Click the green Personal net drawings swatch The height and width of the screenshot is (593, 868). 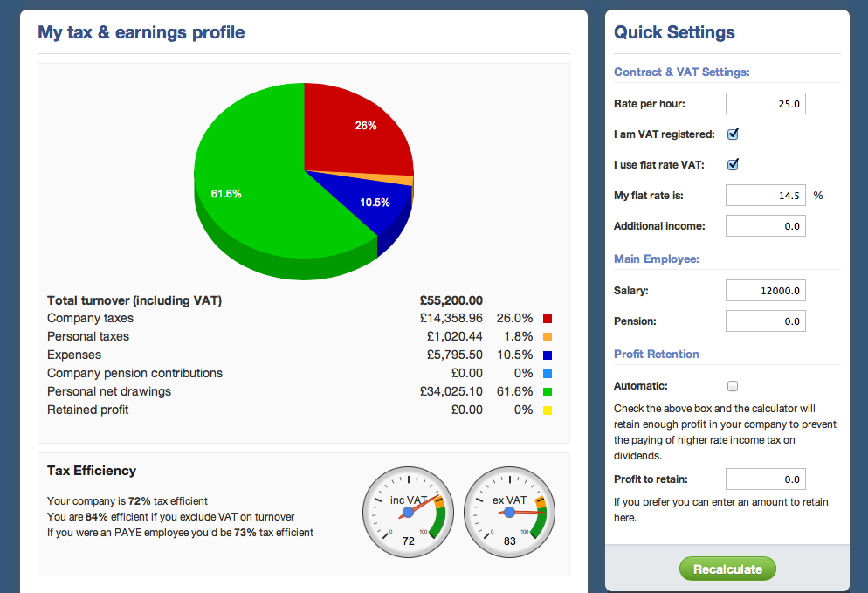(548, 392)
